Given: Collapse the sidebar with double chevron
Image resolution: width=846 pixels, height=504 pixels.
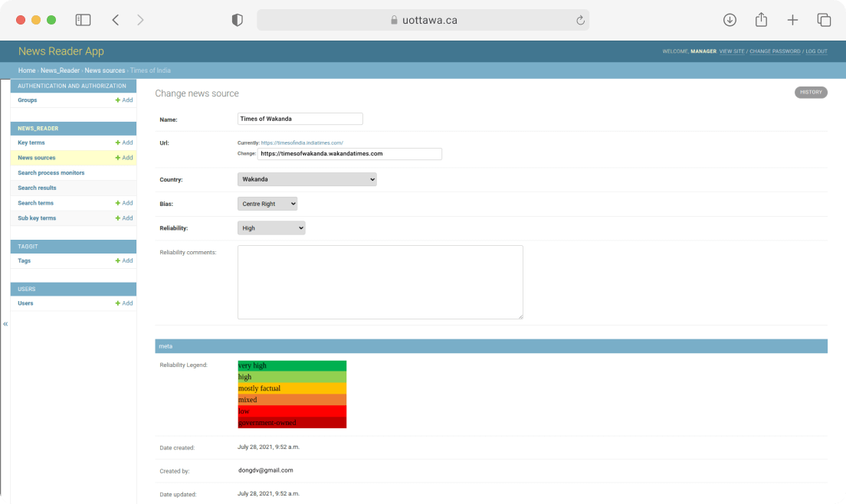Looking at the screenshot, I should tap(5, 324).
